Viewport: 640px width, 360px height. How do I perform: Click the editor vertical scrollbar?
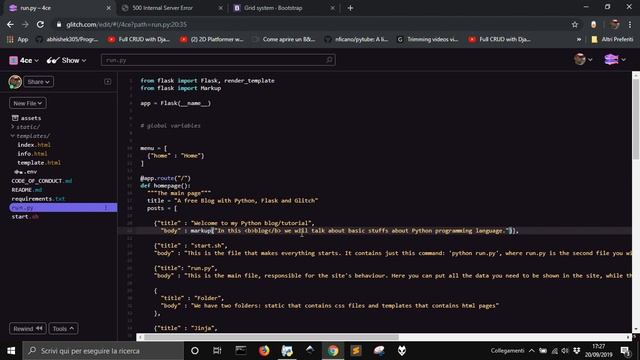click(636, 118)
